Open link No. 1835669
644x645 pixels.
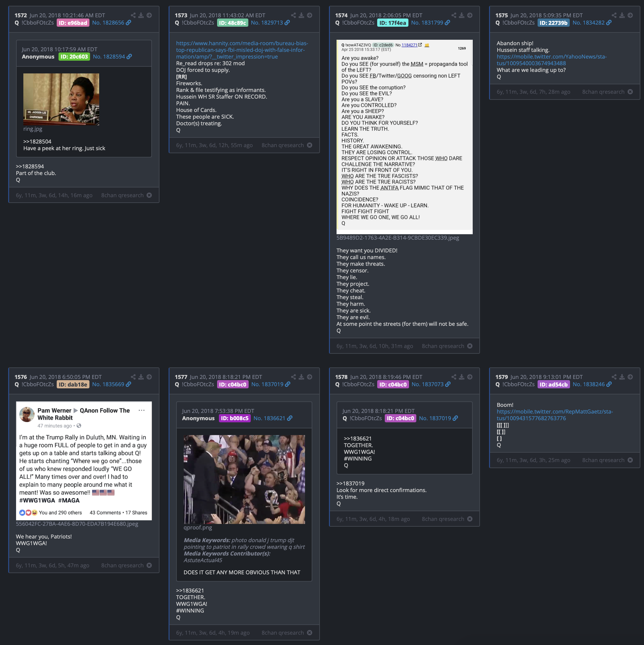click(x=112, y=384)
